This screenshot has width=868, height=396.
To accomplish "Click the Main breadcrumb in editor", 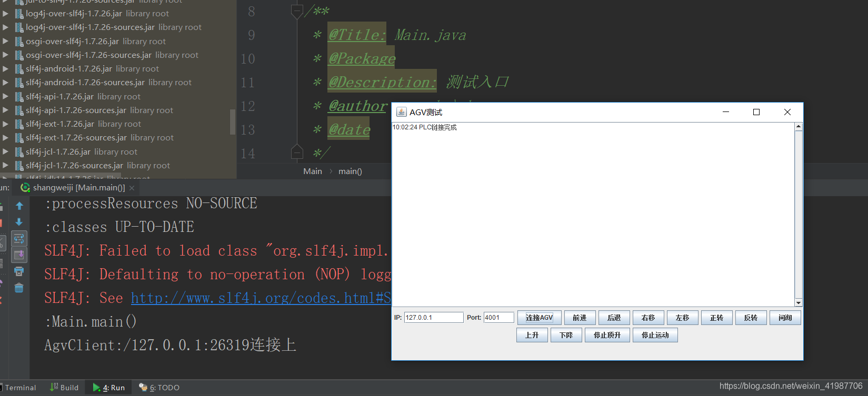I will 313,171.
